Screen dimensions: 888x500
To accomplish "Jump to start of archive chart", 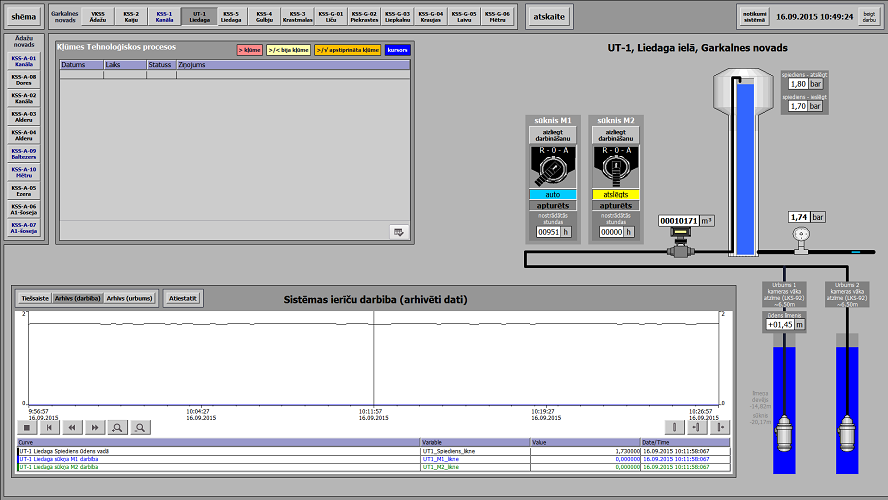I will point(49,427).
